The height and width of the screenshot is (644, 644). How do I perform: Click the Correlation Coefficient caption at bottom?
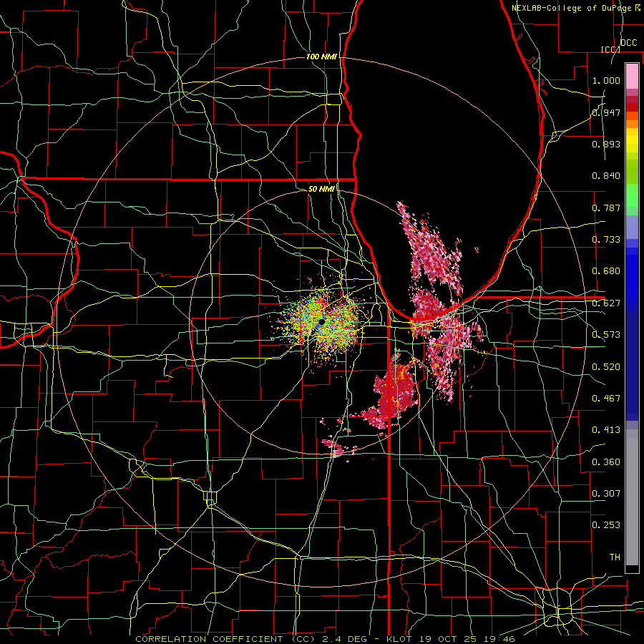pyautogui.click(x=325, y=639)
